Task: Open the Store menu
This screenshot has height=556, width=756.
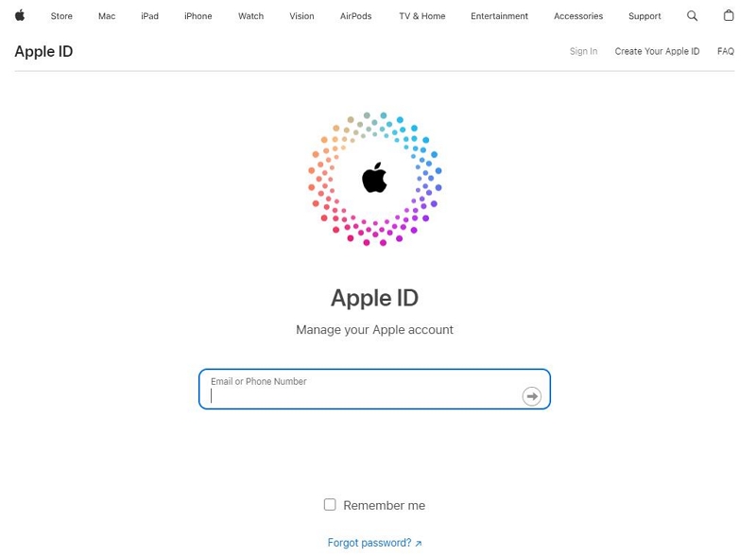Action: pos(61,16)
